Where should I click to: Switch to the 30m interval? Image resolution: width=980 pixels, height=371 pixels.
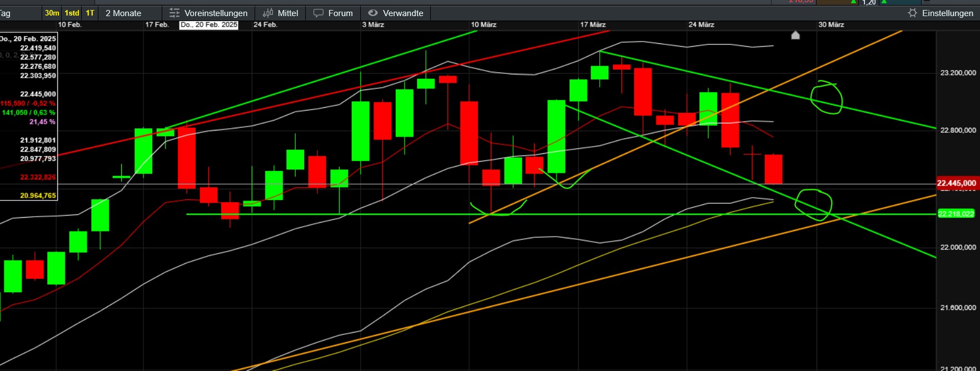coord(52,13)
